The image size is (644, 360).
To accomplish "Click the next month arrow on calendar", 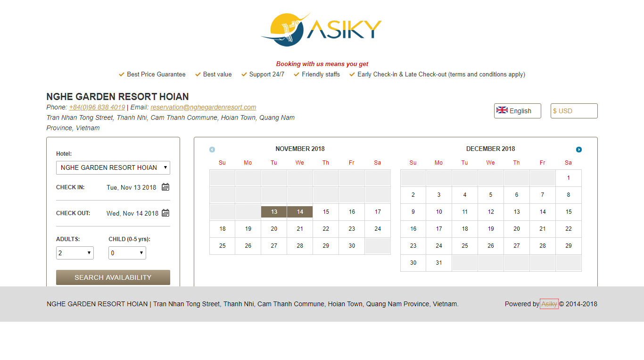I will pos(579,149).
